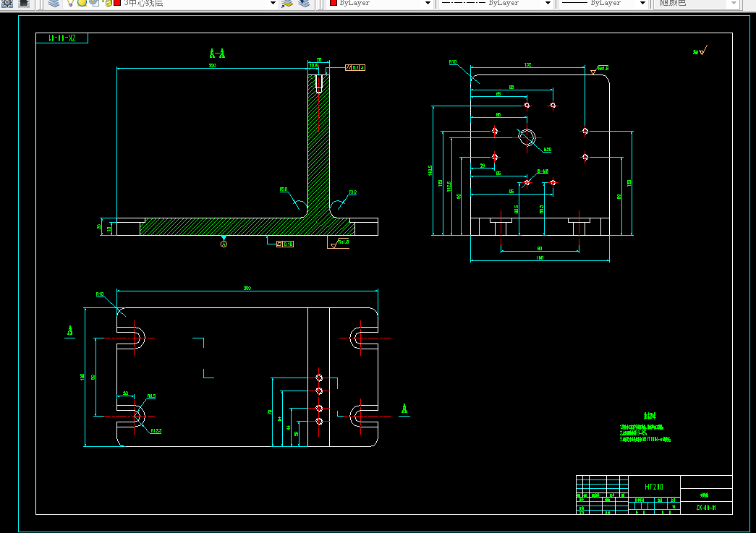Toggle the layer lock padlock icon
This screenshot has height=533, width=756.
point(108,3)
